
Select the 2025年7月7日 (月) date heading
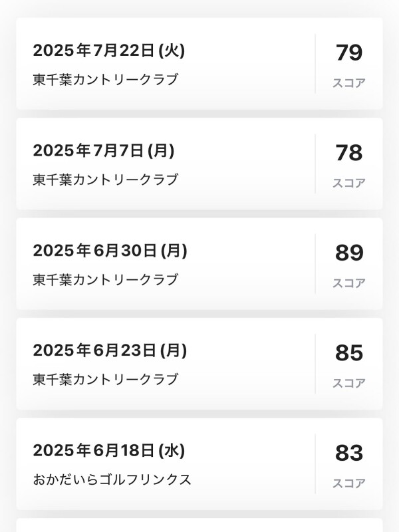(104, 151)
